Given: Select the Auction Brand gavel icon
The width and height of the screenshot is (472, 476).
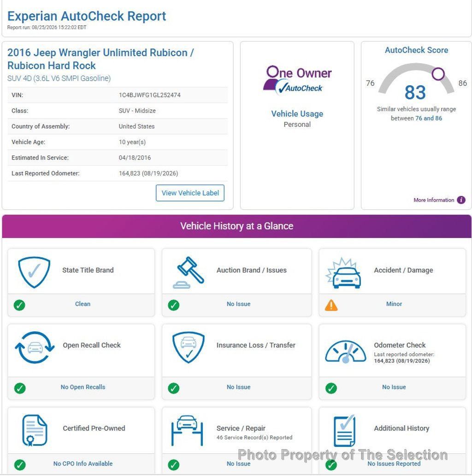Looking at the screenshot, I should (x=189, y=272).
